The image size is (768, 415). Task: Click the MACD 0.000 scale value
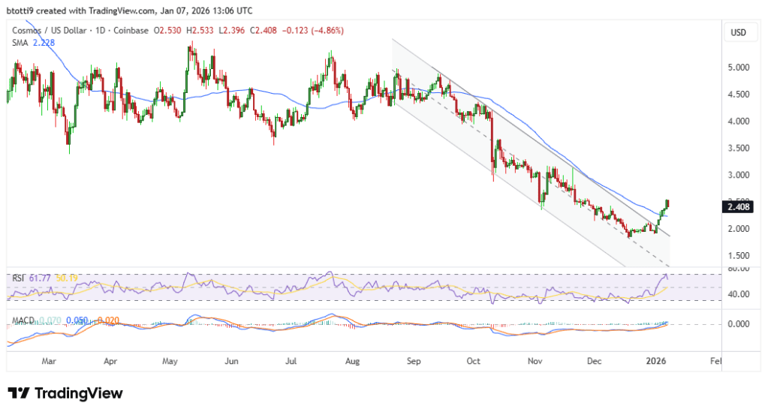click(x=738, y=324)
